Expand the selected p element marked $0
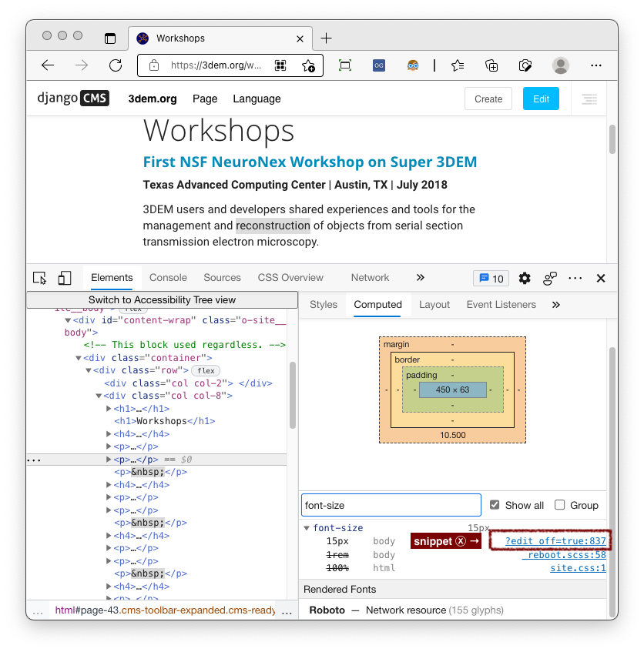This screenshot has height=652, width=644. point(109,460)
